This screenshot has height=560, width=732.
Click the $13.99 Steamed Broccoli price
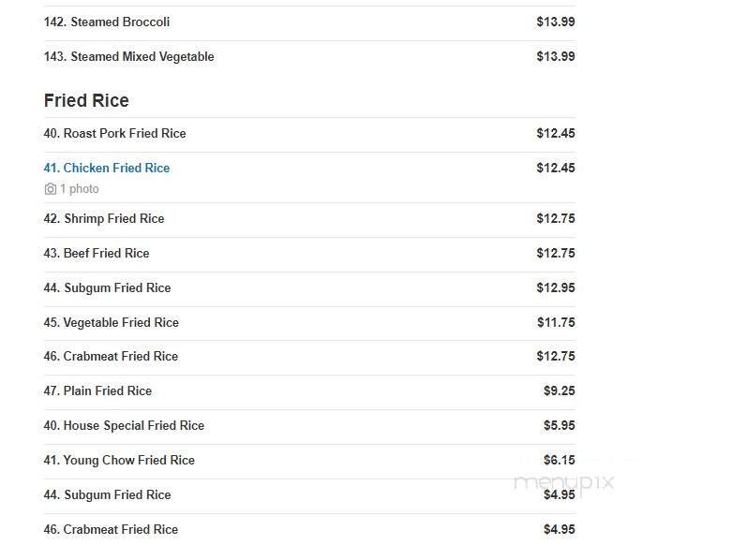[x=556, y=22]
